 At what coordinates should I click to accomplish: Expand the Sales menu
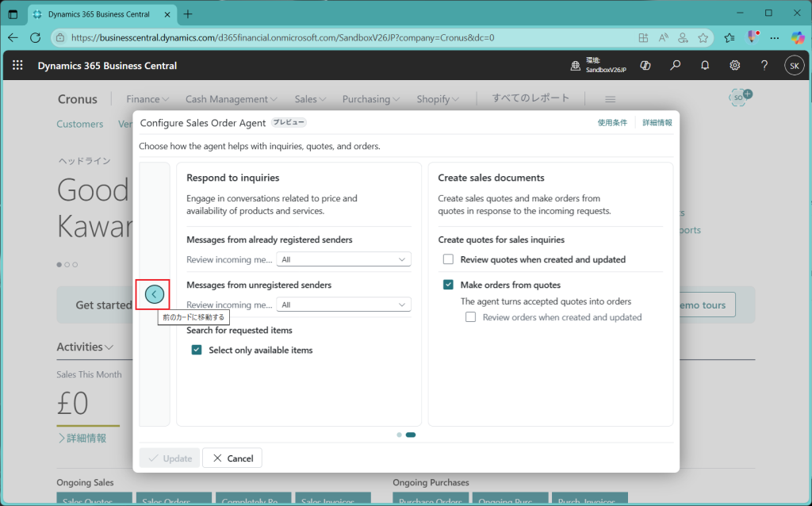(311, 99)
